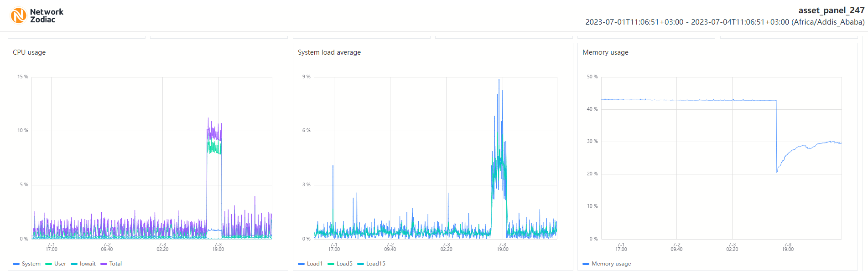
Task: Hide the User series in CPU legend
Action: [56, 264]
